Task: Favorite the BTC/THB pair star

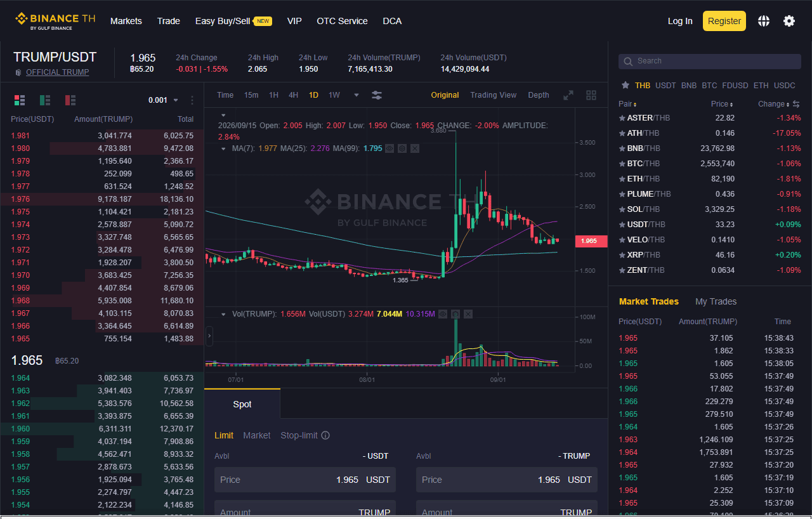Action: (622, 164)
